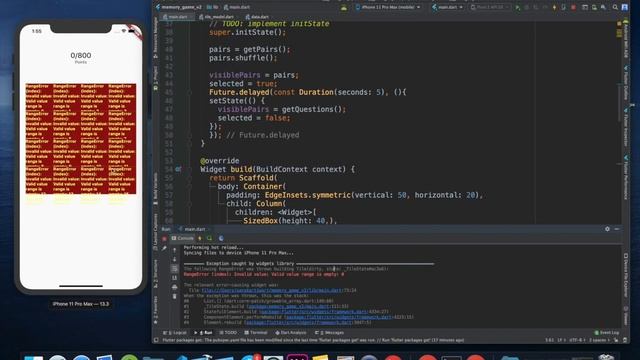
Task: Click the tool windows toggle icon at bottom-left corner
Action: (x=156, y=340)
